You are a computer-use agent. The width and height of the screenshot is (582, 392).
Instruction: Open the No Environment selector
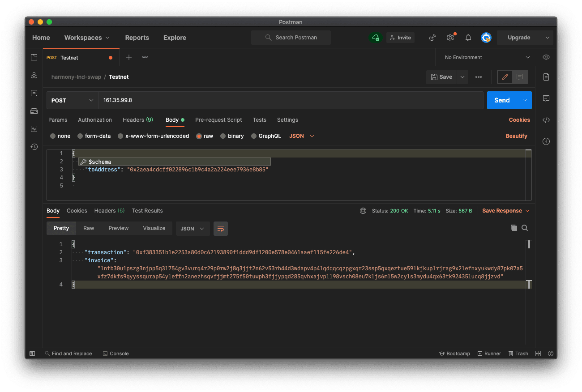pyautogui.click(x=487, y=57)
